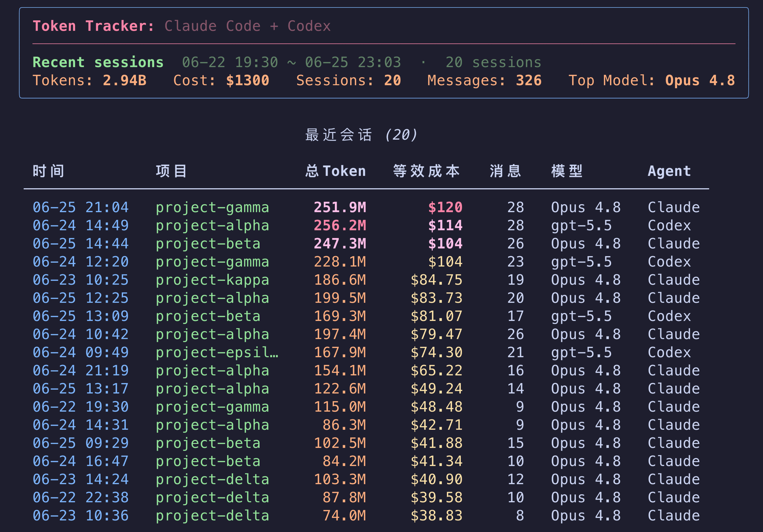Screen dimensions: 763x532
Task: Click timestamp "06-22 22:38"
Action: point(81,497)
